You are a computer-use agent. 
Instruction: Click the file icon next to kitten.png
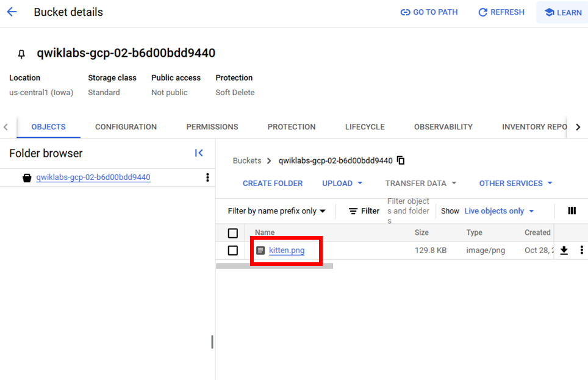click(260, 250)
